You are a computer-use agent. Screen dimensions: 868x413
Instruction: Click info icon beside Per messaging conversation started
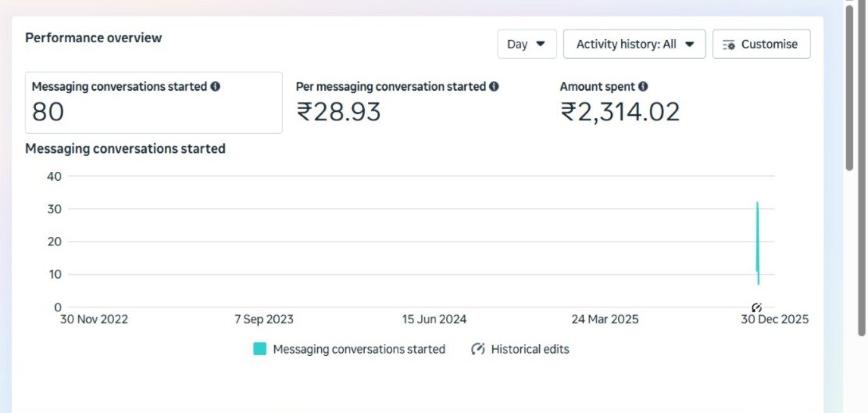(495, 87)
